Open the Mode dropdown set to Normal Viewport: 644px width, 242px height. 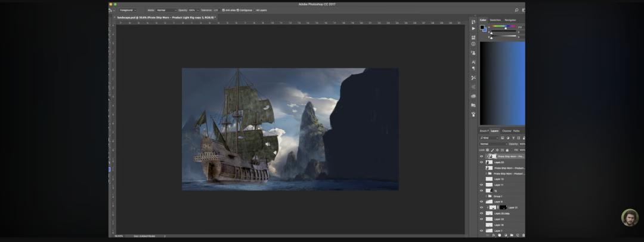point(166,10)
